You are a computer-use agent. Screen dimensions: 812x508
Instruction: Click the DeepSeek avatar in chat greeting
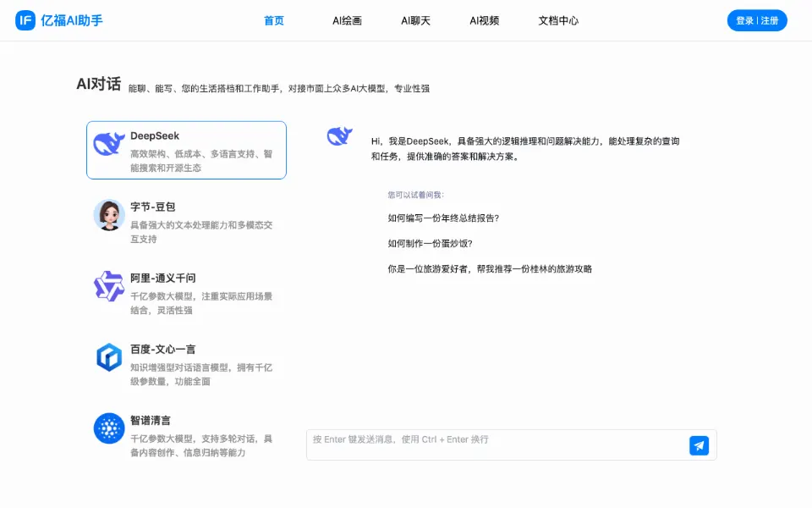(x=340, y=136)
